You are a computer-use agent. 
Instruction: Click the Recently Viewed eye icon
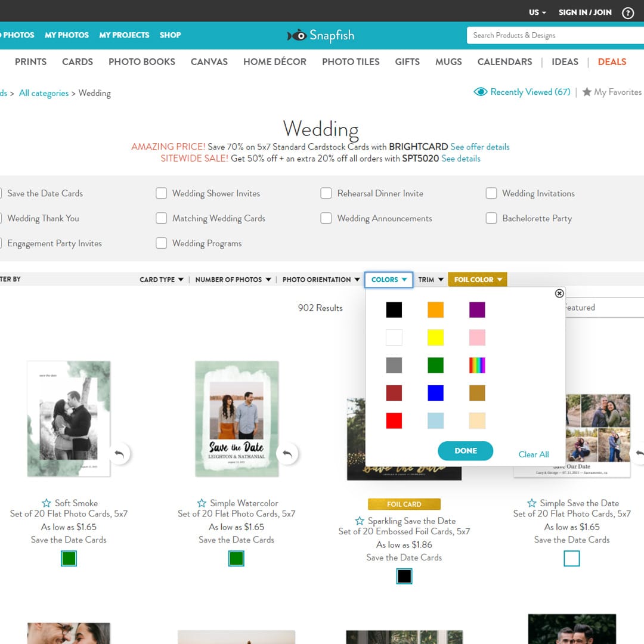(481, 92)
